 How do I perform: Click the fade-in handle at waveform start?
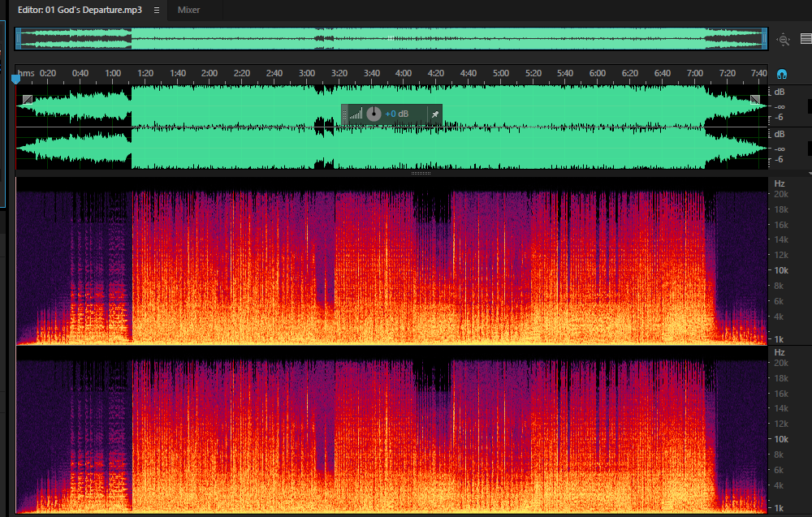pos(28,99)
